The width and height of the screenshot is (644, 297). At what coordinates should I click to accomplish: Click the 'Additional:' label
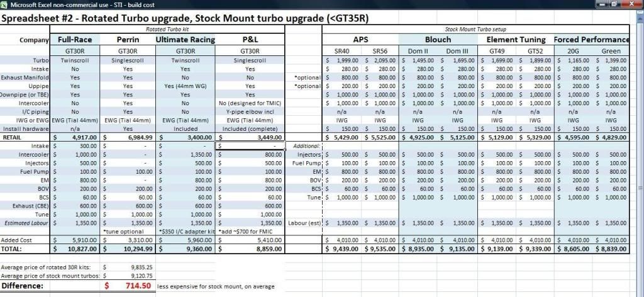click(x=306, y=146)
